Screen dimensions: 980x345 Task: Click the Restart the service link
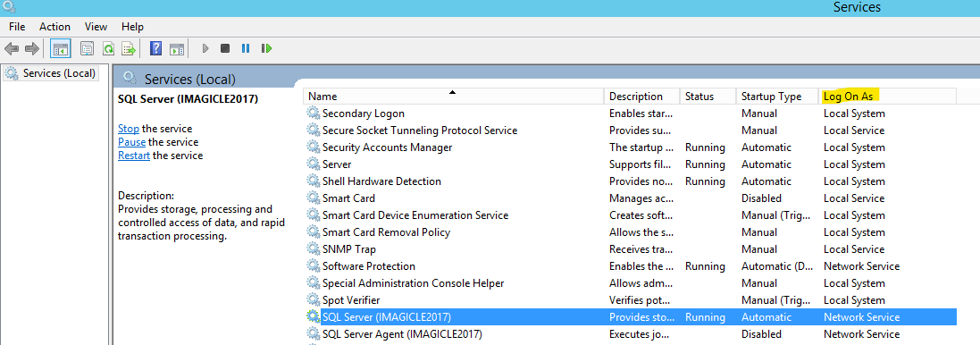click(x=134, y=156)
